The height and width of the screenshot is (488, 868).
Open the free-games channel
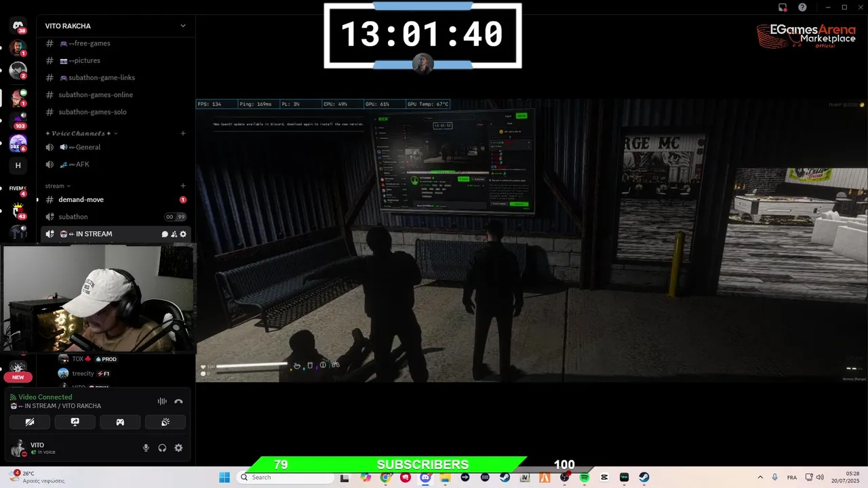(115, 43)
